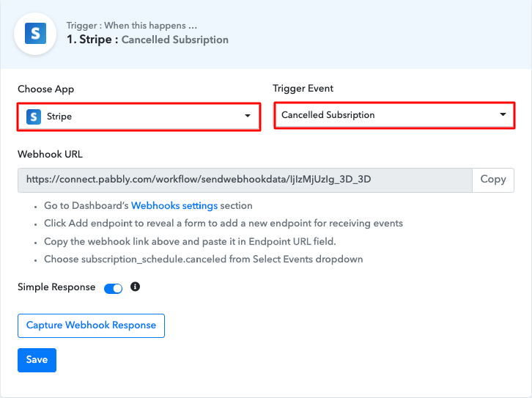This screenshot has width=532, height=398.
Task: Open the Webhooks settings link
Action: [x=174, y=206]
